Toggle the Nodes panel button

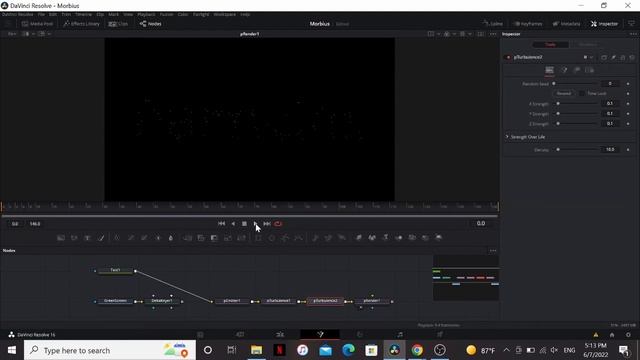tap(151, 24)
